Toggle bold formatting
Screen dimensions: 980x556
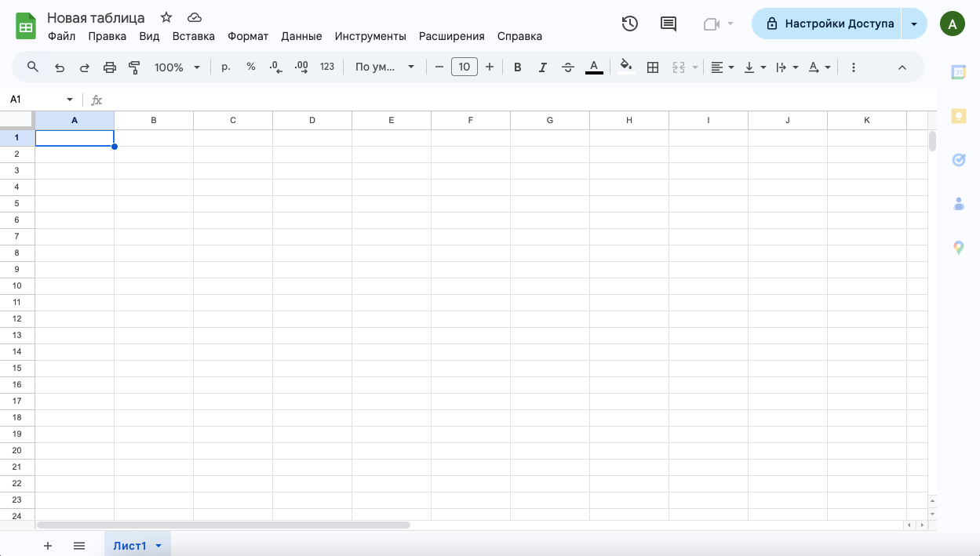(x=517, y=67)
